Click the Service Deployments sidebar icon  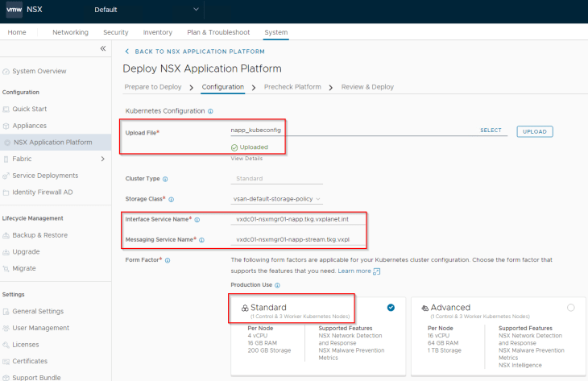(6, 176)
